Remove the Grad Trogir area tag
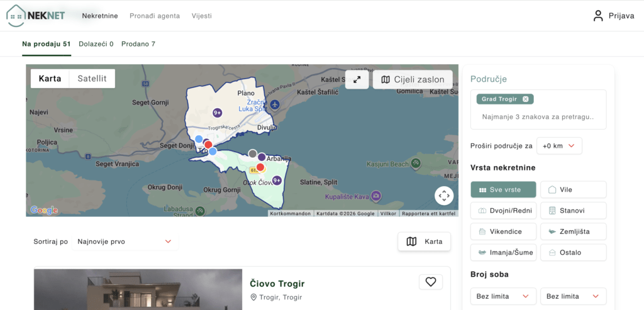 tap(526, 99)
